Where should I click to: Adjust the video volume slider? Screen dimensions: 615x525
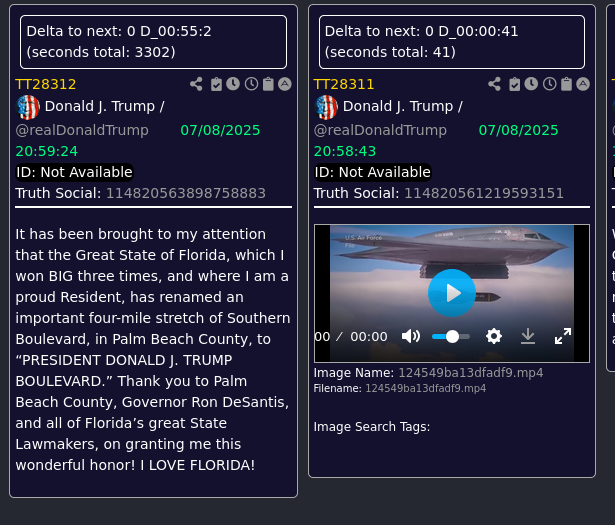tap(451, 336)
